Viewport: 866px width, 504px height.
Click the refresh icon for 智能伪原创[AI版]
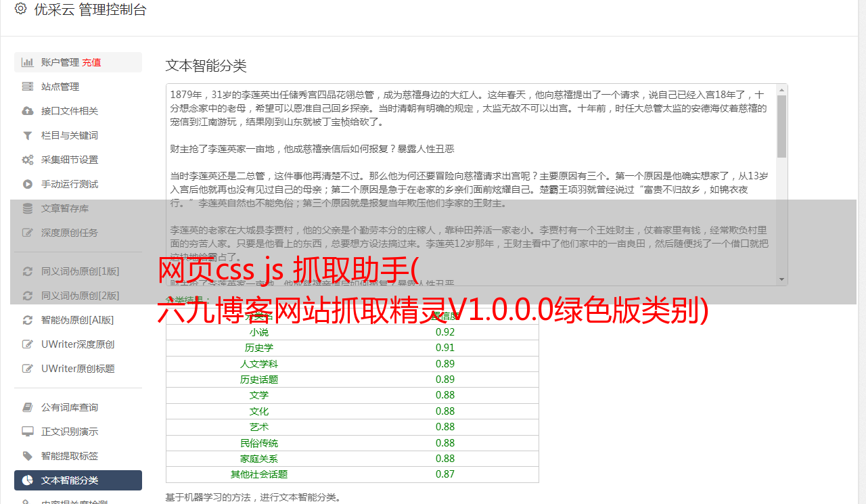(x=28, y=320)
